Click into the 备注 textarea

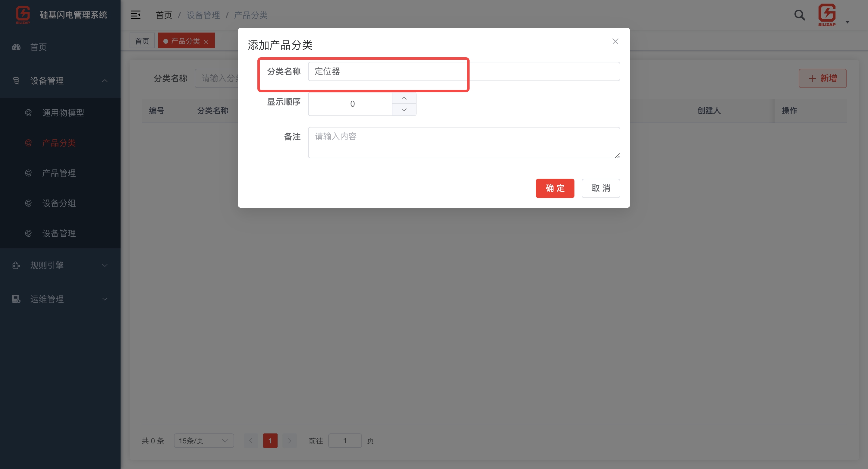[464, 143]
